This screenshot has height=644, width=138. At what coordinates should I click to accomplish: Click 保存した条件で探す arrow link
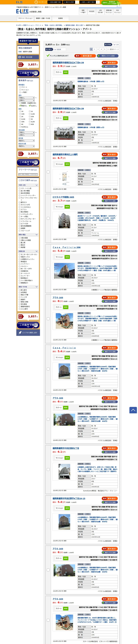point(88,2)
